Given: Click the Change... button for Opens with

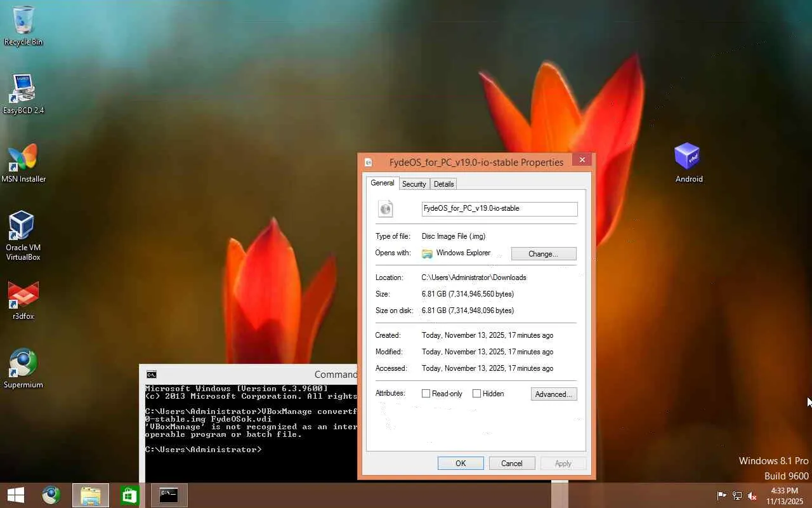Looking at the screenshot, I should pyautogui.click(x=544, y=254).
